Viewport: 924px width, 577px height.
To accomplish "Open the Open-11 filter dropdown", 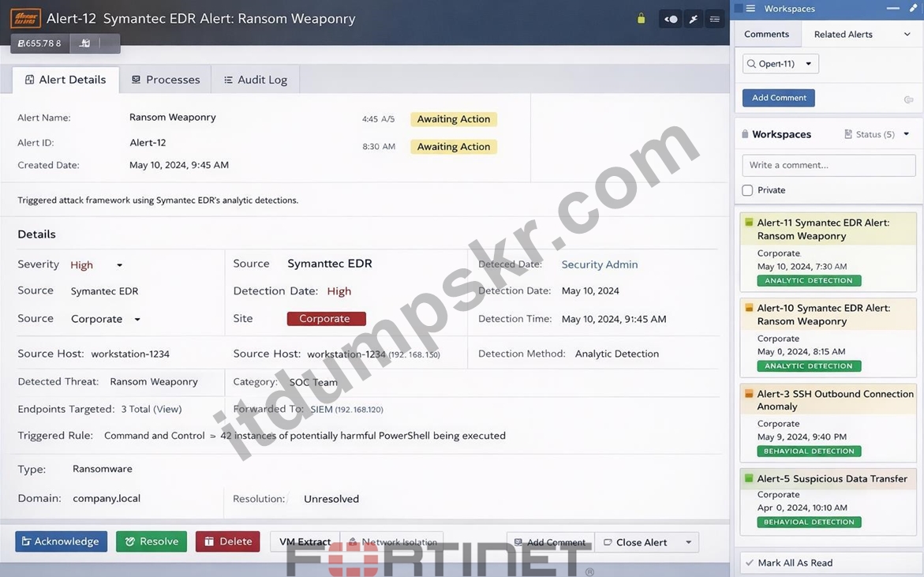I will tap(780, 64).
